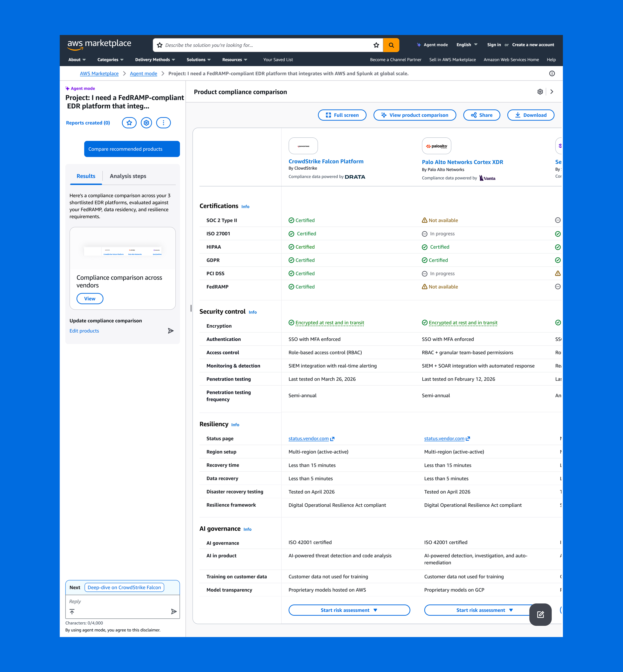View the compliance comparison card
Screen dimensions: 623x672
pos(90,298)
